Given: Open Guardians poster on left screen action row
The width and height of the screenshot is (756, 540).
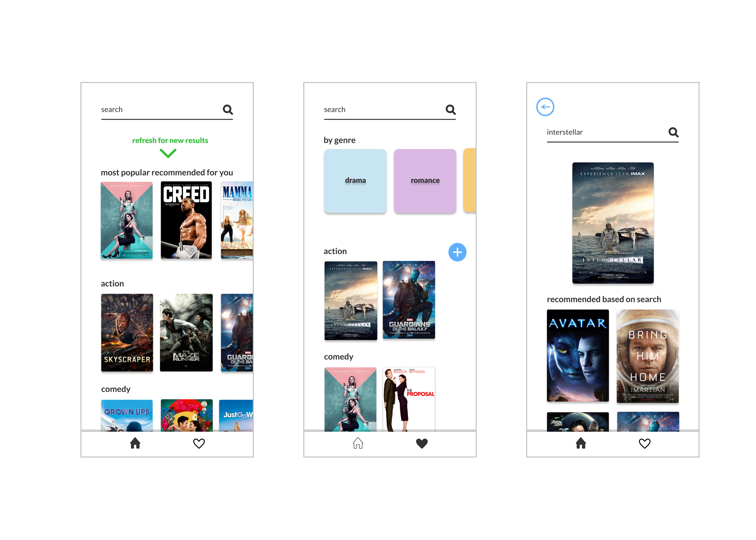Looking at the screenshot, I should tap(237, 333).
